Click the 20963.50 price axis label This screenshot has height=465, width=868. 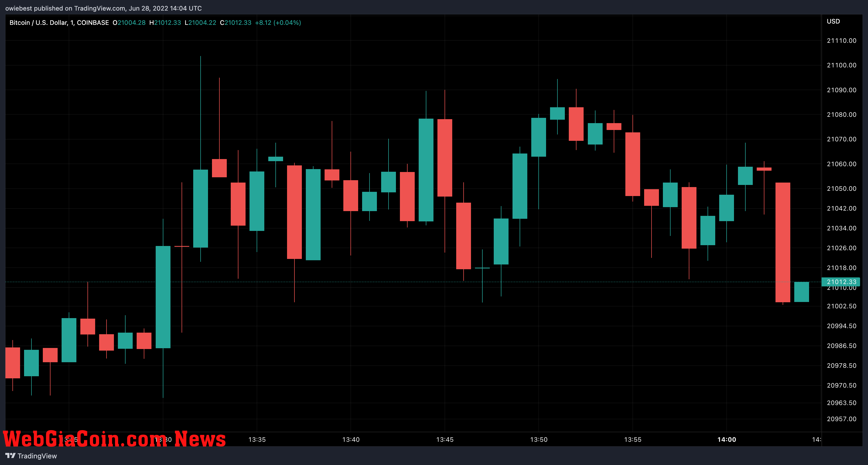(841, 403)
